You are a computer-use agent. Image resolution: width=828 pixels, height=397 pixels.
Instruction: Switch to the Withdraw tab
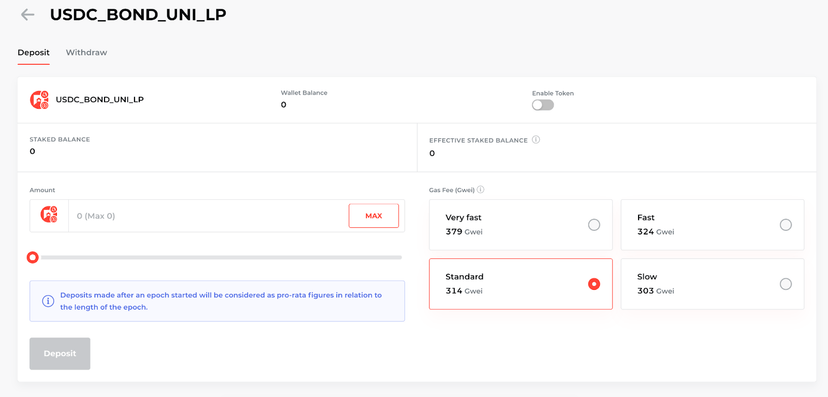[86, 52]
